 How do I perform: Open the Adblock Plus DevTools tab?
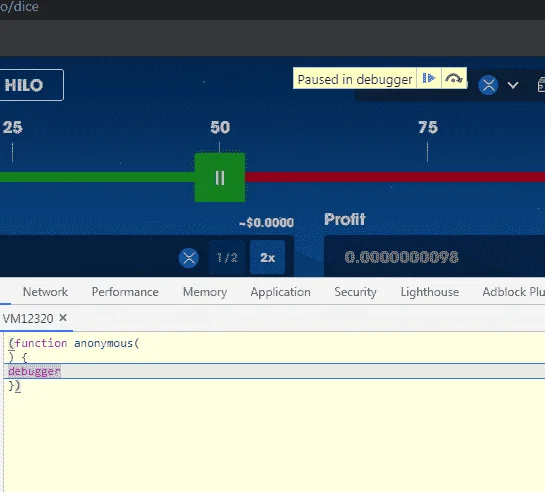click(513, 292)
